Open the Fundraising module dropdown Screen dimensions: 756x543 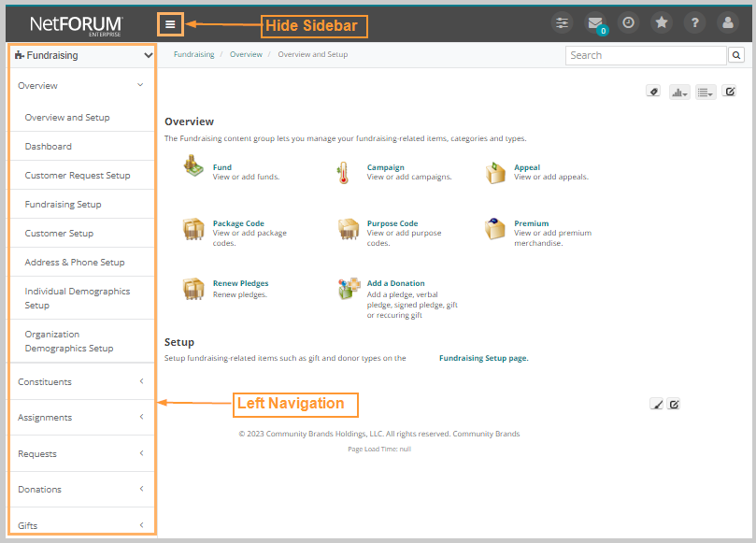[81, 55]
